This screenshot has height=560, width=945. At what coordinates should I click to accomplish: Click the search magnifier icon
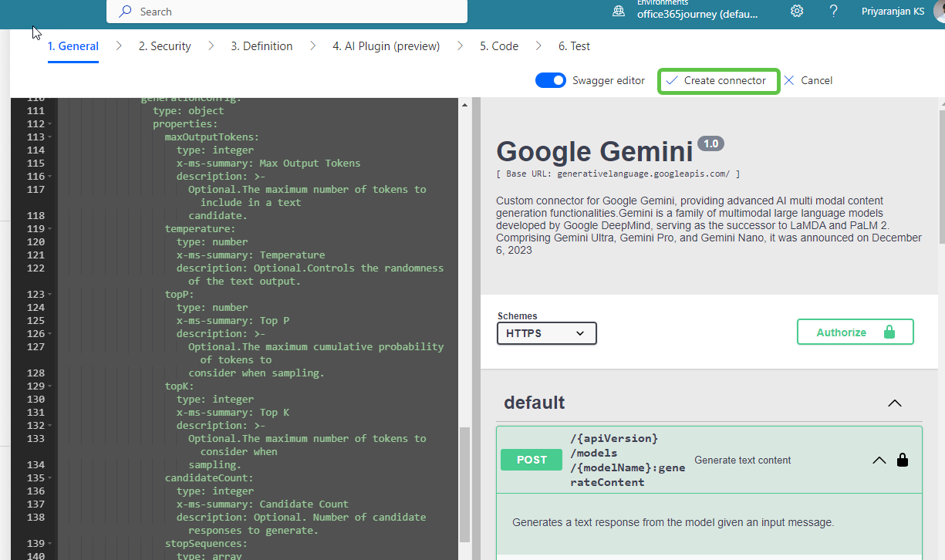125,12
